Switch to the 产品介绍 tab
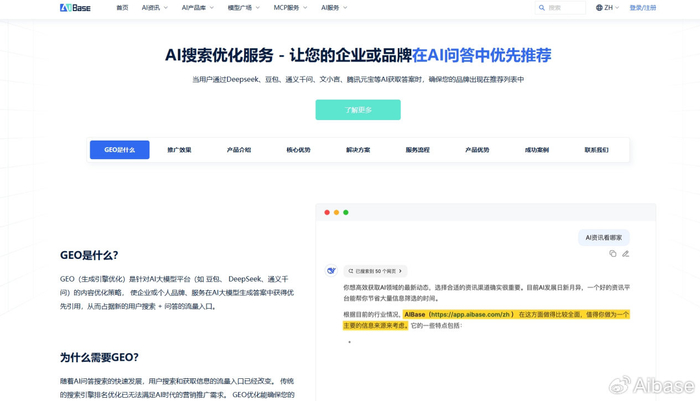 point(239,150)
